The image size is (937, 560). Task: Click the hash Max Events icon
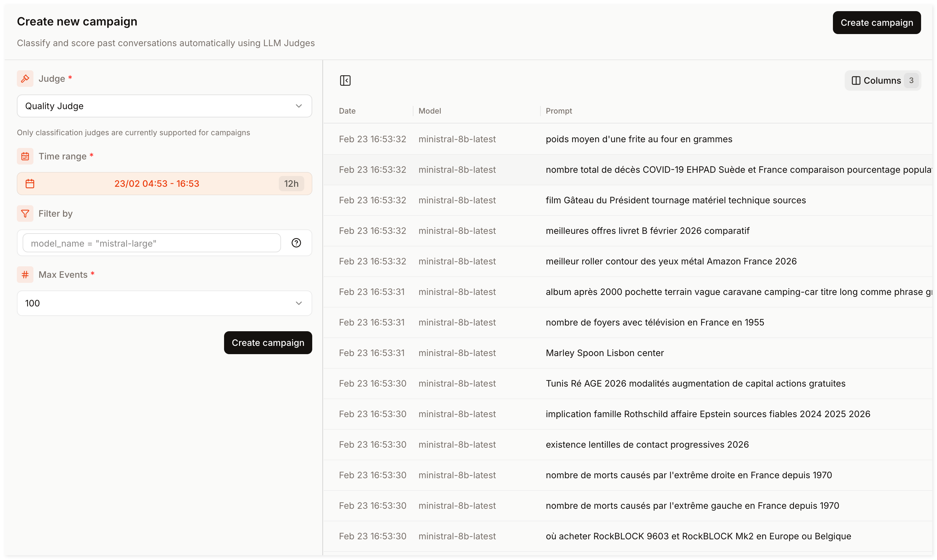click(x=25, y=275)
